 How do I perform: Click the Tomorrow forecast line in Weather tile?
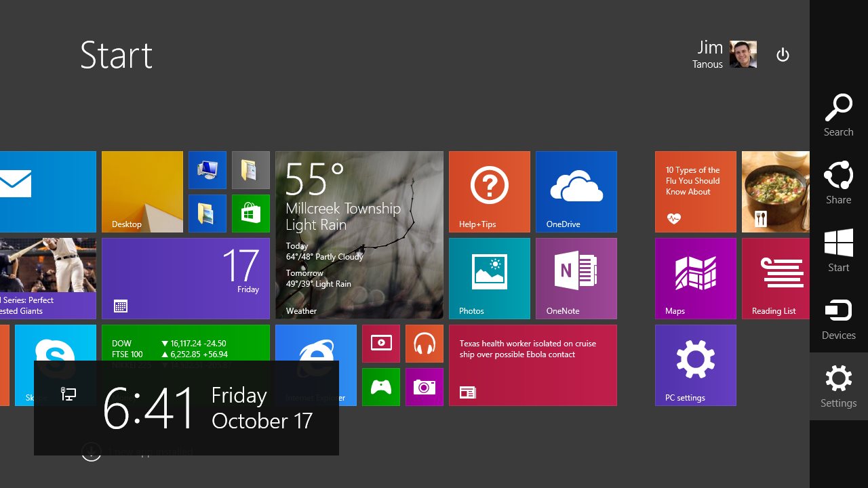point(319,279)
